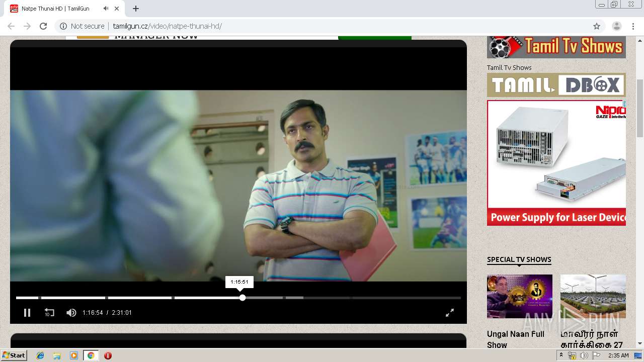Reload the current page

coord(43,26)
